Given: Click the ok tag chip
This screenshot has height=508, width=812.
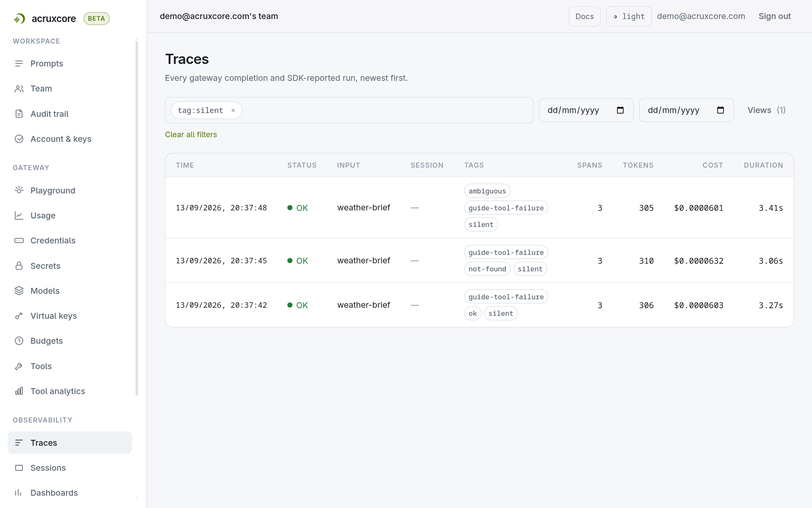Looking at the screenshot, I should coord(473,314).
